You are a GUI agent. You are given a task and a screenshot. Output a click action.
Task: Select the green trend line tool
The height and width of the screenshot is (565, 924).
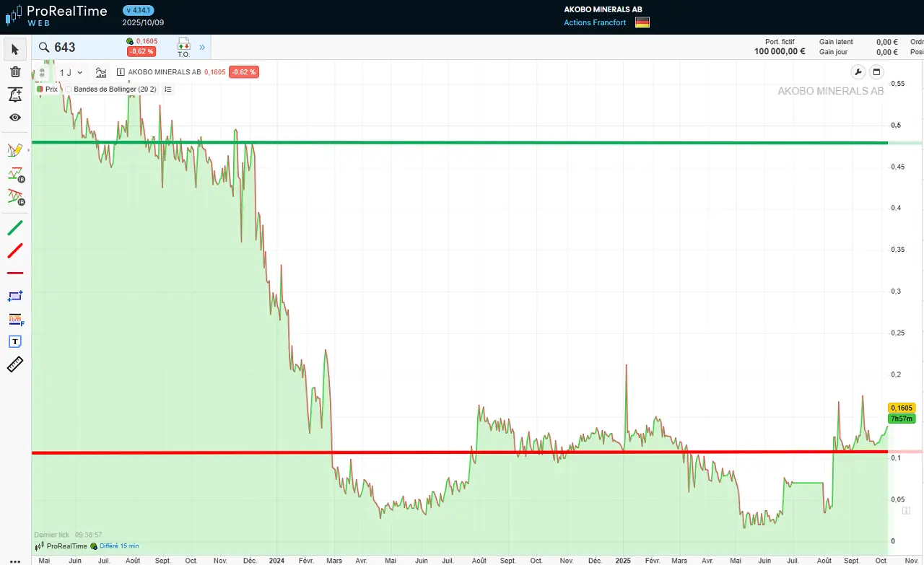(x=15, y=228)
